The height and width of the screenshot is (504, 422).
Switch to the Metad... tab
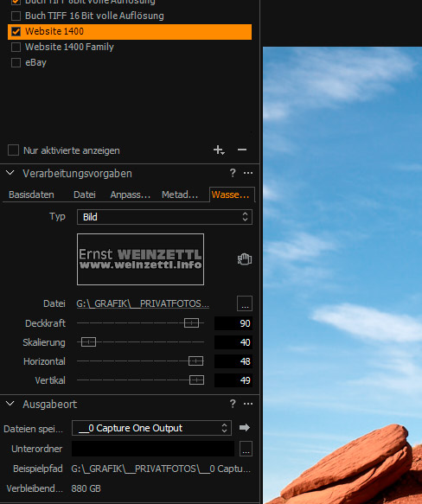pyautogui.click(x=180, y=195)
